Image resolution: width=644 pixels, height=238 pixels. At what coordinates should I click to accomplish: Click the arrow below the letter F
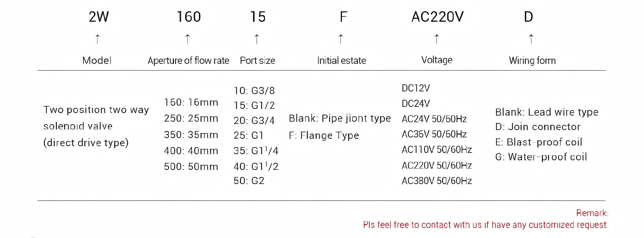(x=341, y=39)
